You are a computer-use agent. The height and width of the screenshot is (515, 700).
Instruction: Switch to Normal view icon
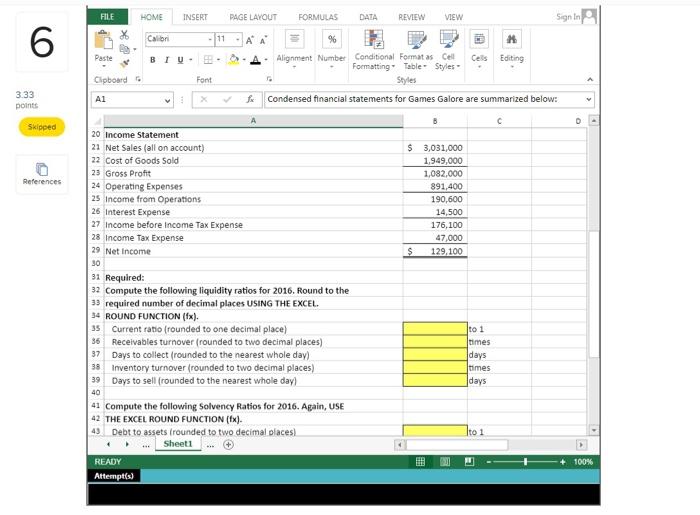coord(420,462)
